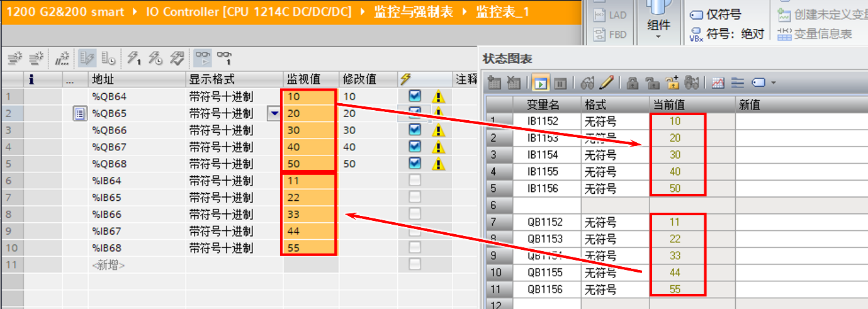The image size is (868, 309).
Task: Click the 新值 cell for IB1152
Action: [x=801, y=121]
